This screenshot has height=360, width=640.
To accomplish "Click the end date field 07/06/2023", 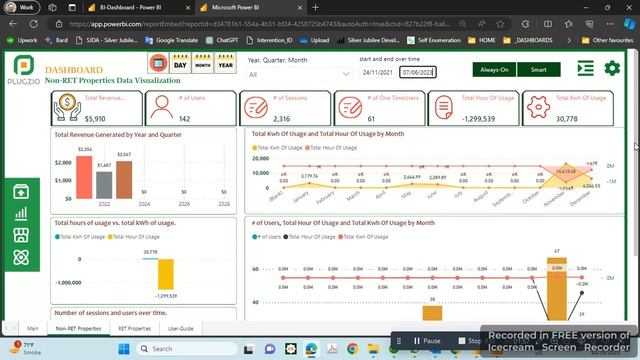I will click(418, 72).
